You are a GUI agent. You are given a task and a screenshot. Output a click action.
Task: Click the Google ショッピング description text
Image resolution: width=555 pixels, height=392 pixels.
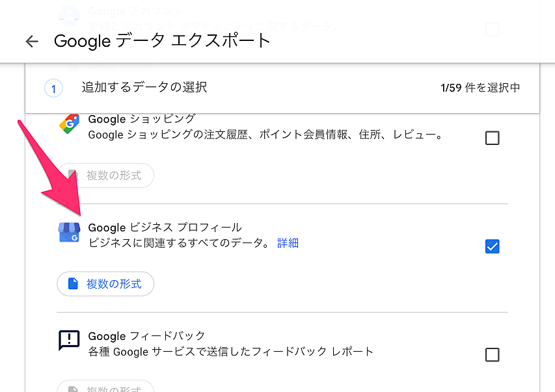tap(265, 135)
